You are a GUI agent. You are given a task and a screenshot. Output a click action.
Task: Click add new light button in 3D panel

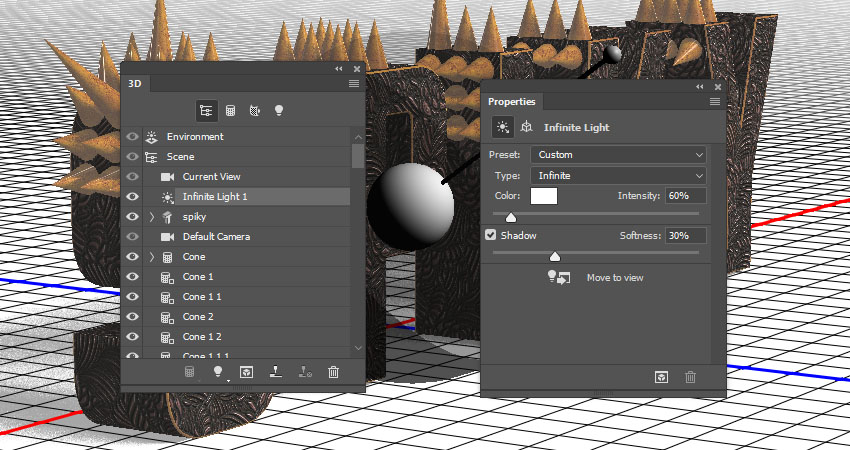pyautogui.click(x=218, y=371)
